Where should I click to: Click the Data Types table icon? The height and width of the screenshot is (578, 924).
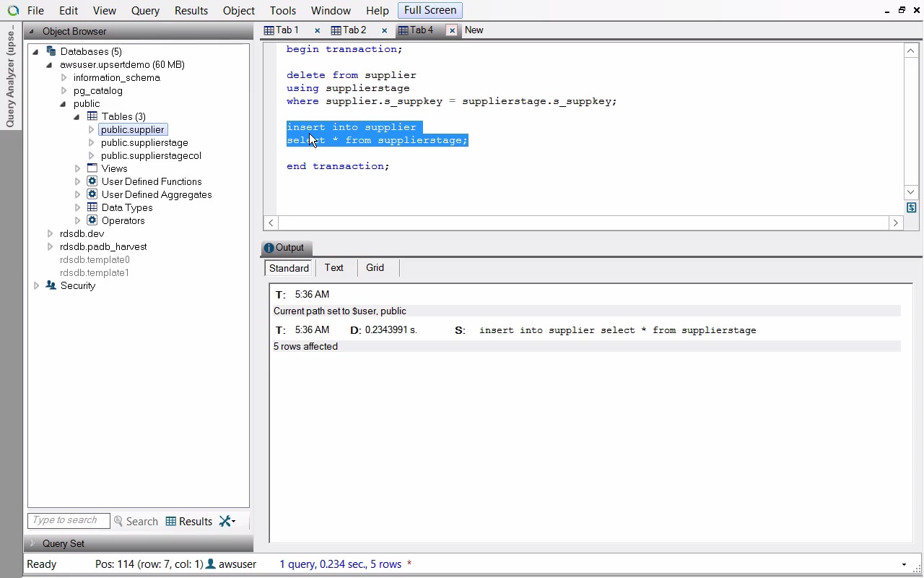point(92,207)
